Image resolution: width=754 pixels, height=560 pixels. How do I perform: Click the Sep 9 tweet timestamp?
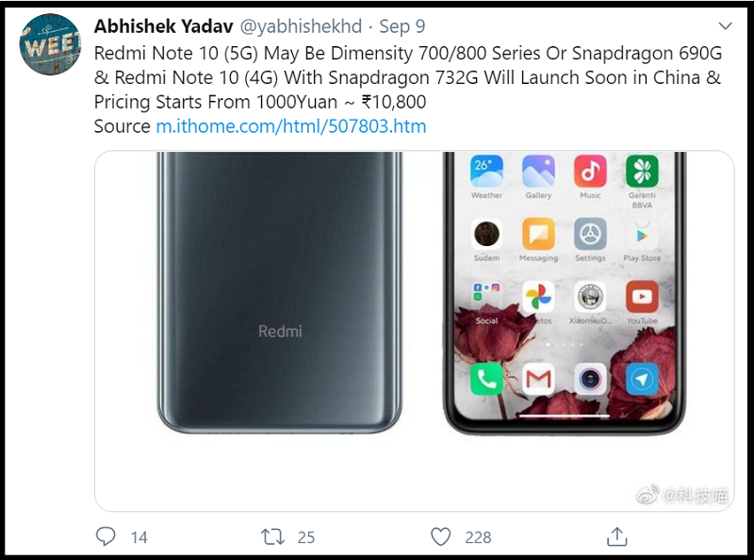pyautogui.click(x=402, y=26)
